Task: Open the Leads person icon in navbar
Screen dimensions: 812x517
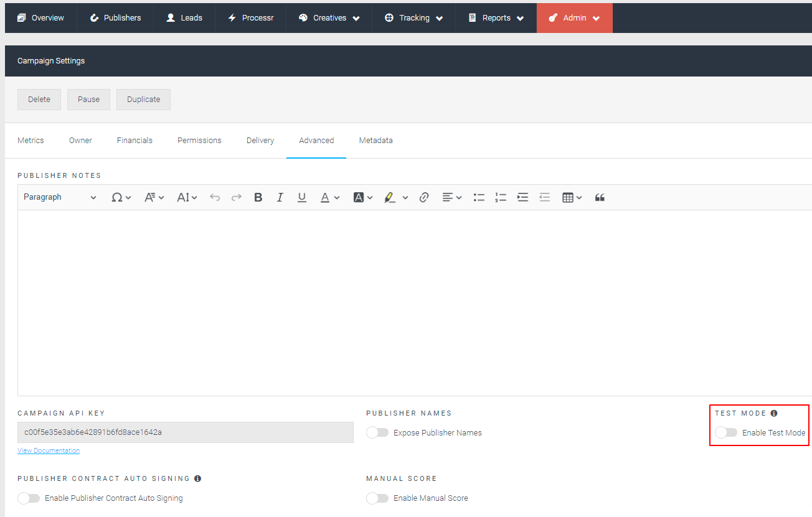Action: click(x=171, y=18)
